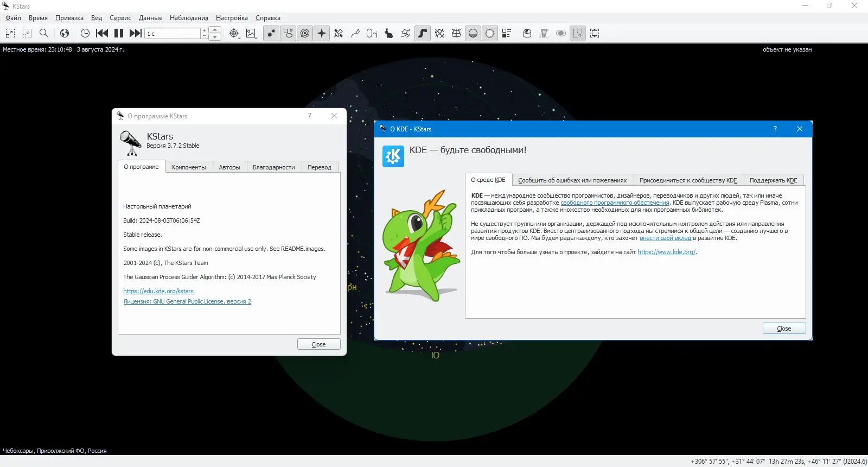Select the О среде KDE tab

coord(488,180)
